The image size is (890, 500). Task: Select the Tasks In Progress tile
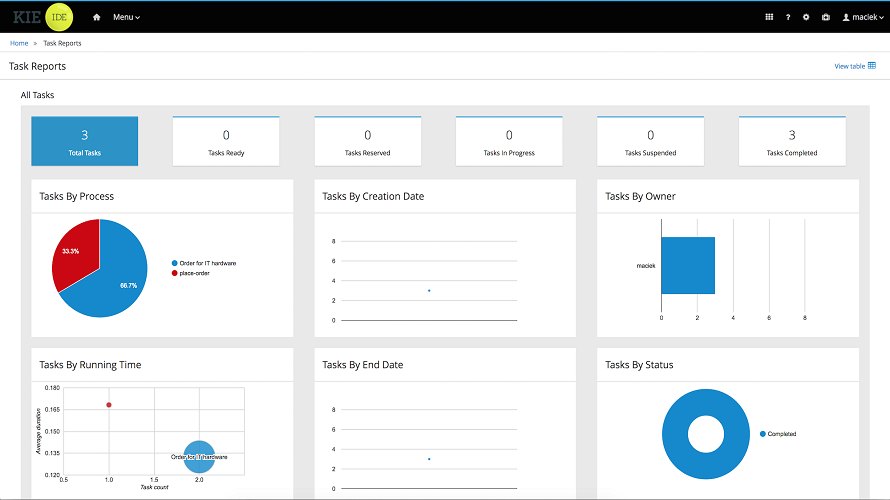click(509, 141)
